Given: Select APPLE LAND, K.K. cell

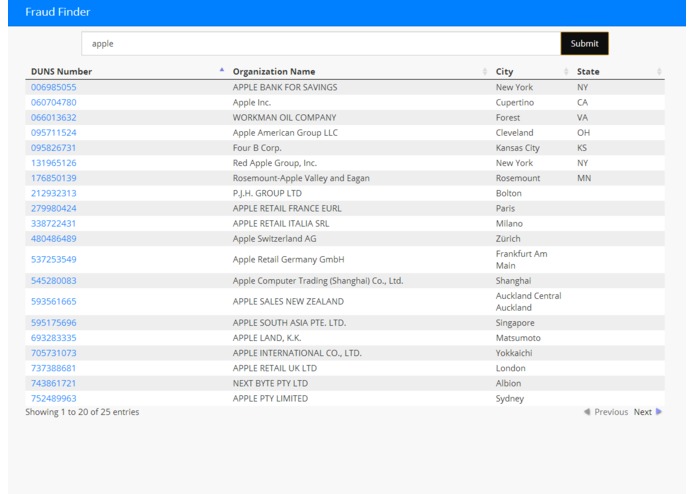Looking at the screenshot, I should click(x=267, y=338).
